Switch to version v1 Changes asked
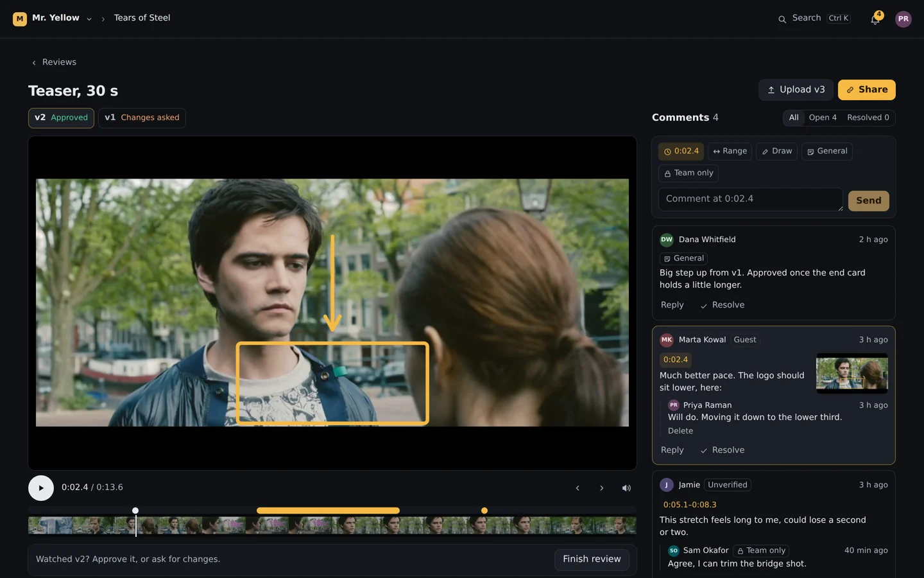This screenshot has width=924, height=578. coord(142,118)
